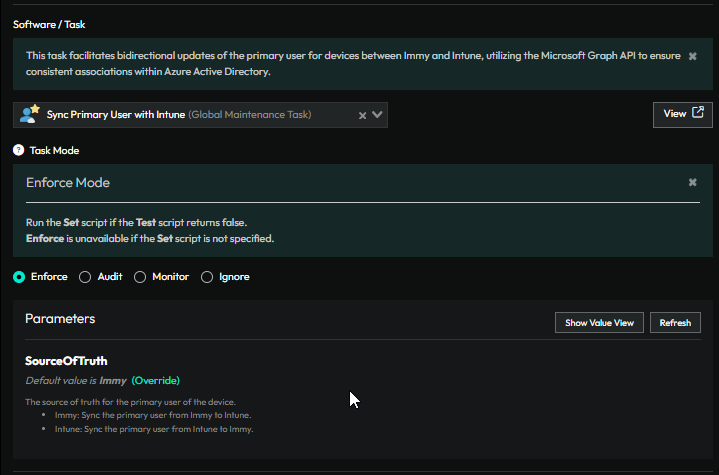
Task: Select the Audit radio button
Action: pyautogui.click(x=85, y=277)
